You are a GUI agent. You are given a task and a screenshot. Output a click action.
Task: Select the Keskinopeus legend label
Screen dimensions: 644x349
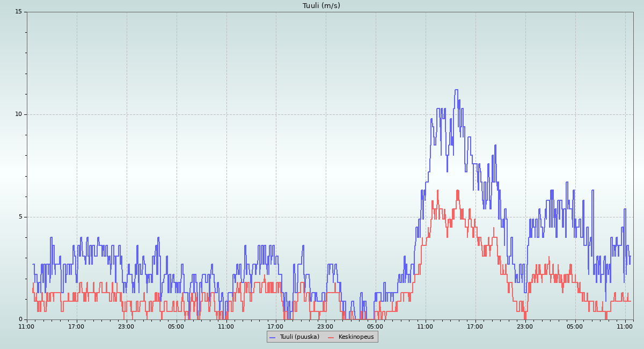[356, 337]
